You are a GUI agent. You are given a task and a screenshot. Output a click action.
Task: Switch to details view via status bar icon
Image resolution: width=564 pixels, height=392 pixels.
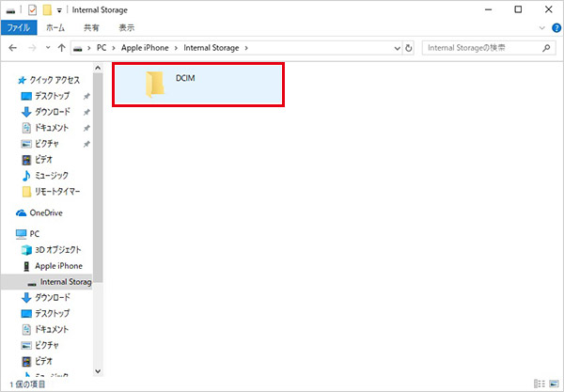click(x=540, y=384)
